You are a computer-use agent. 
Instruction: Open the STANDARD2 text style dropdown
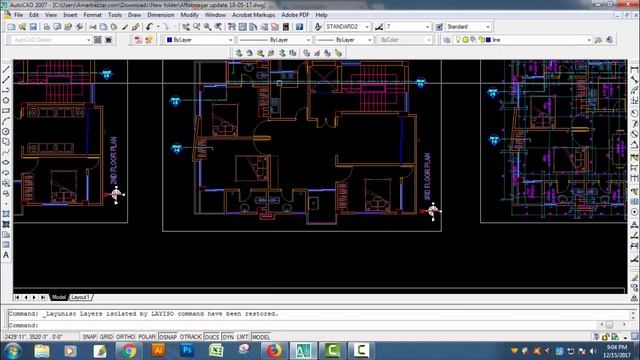point(348,27)
